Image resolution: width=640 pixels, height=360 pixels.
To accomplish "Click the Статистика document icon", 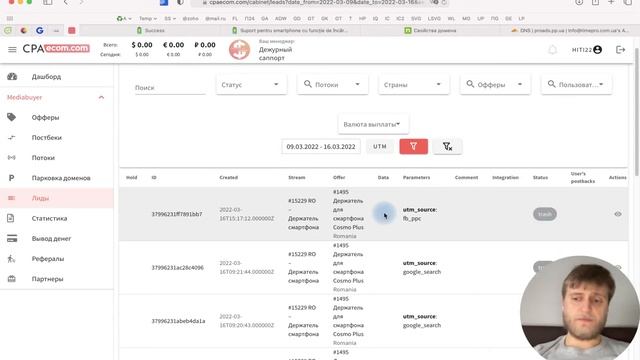I will [11, 218].
